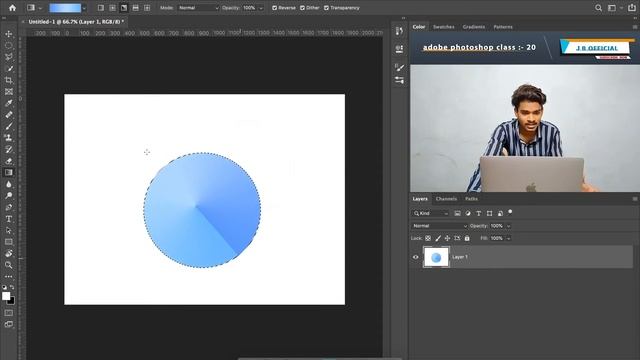Image resolution: width=640 pixels, height=360 pixels.
Task: Toggle lock position
Action: coord(447,238)
